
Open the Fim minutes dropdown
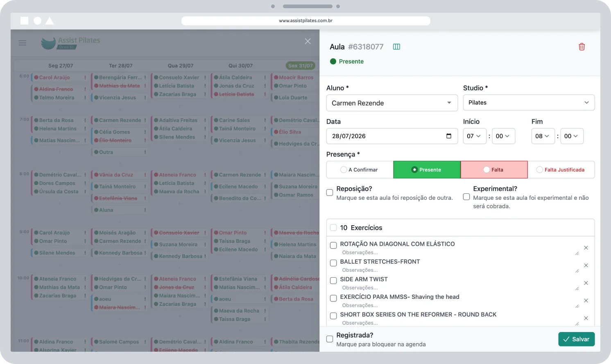click(x=572, y=136)
